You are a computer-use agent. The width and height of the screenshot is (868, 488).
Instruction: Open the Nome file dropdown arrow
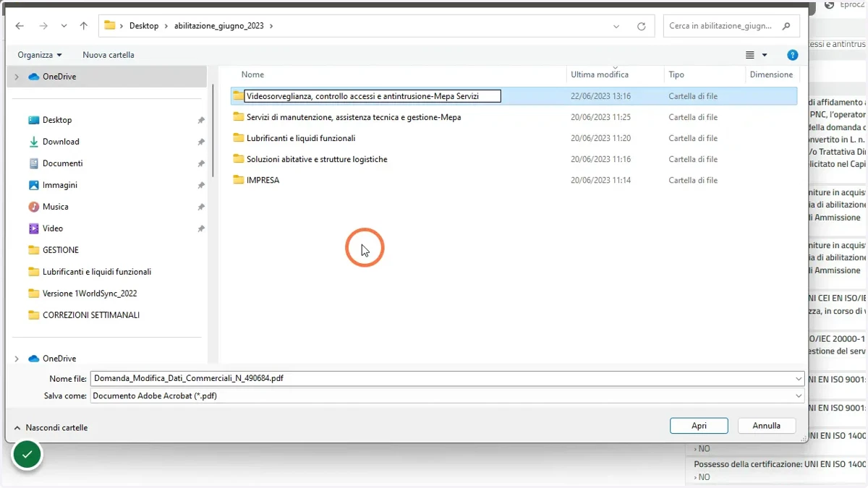799,378
